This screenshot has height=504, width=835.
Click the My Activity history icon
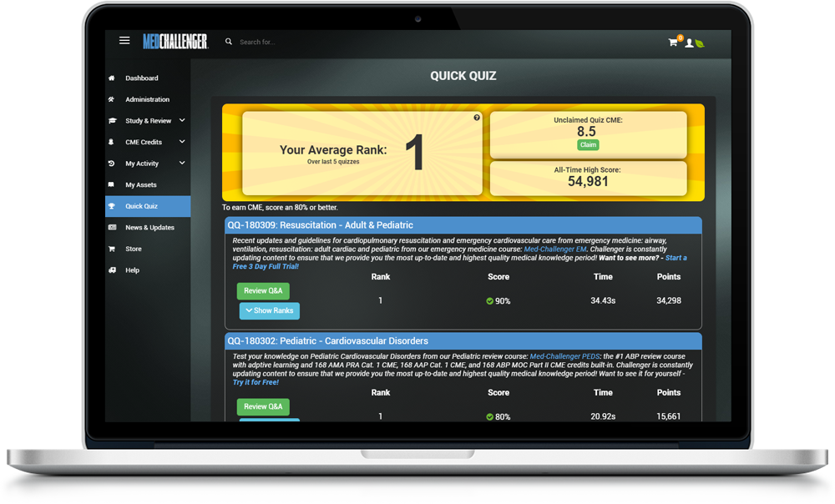pyautogui.click(x=111, y=164)
